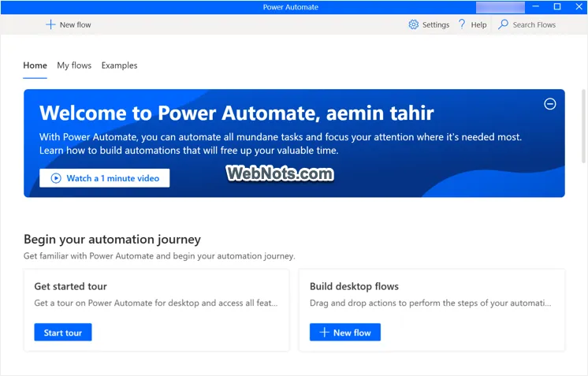Click the play icon on Watch video button

pos(56,178)
